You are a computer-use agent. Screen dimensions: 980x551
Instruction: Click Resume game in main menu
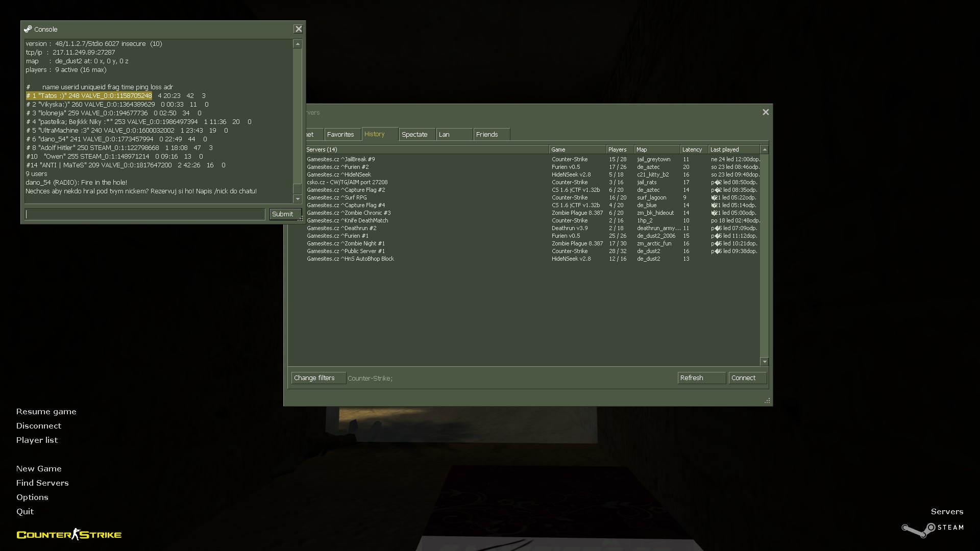[x=46, y=412]
